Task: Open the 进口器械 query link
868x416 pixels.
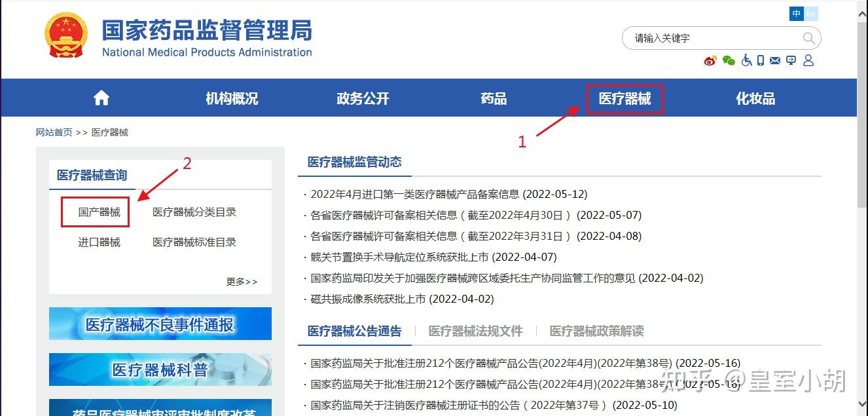Action: [x=99, y=242]
